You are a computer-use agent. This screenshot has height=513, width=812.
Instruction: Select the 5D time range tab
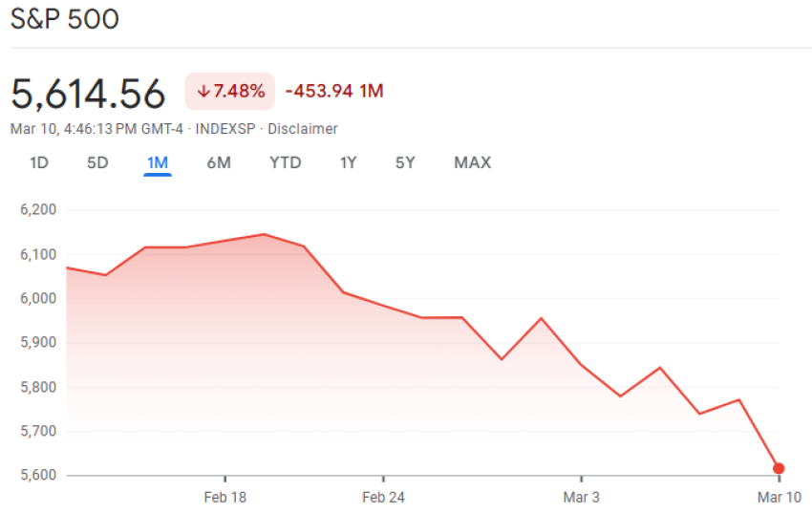click(97, 162)
